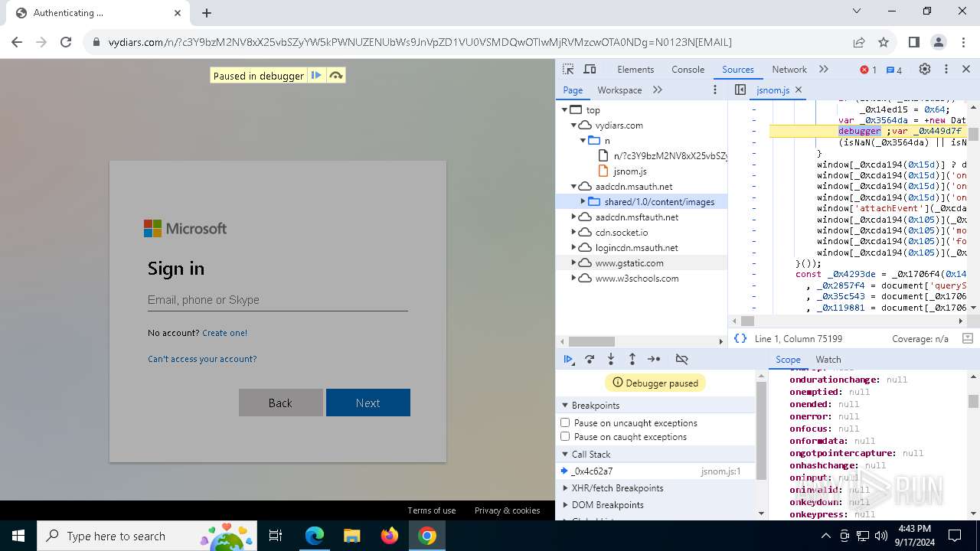
Task: Expand cdn.socket.io domain node
Action: click(574, 232)
